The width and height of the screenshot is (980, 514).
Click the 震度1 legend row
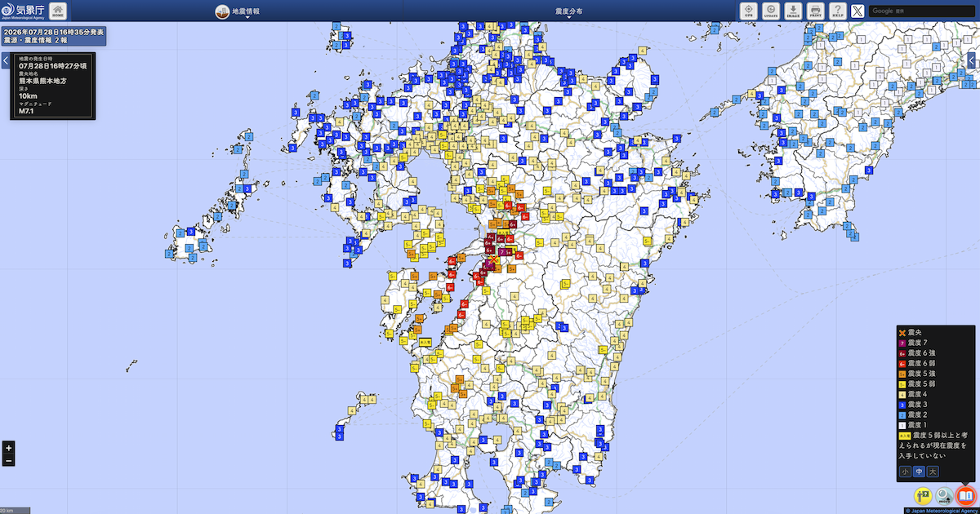point(913,425)
